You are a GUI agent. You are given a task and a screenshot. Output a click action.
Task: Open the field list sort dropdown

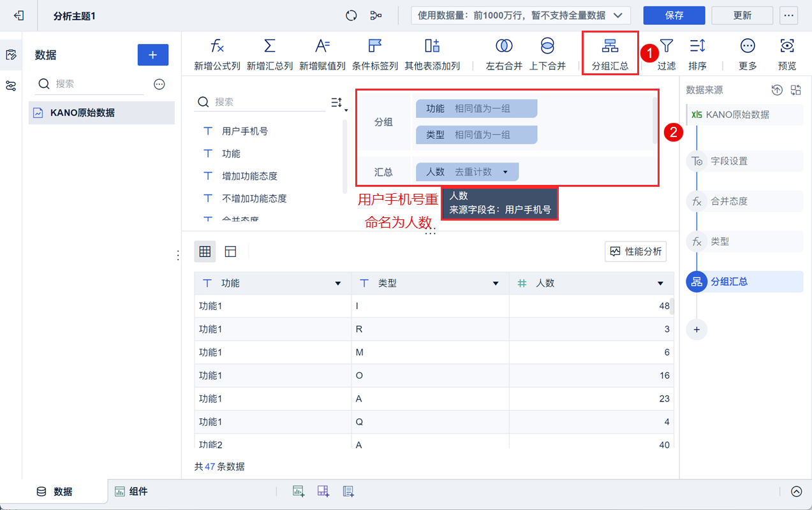tap(339, 103)
